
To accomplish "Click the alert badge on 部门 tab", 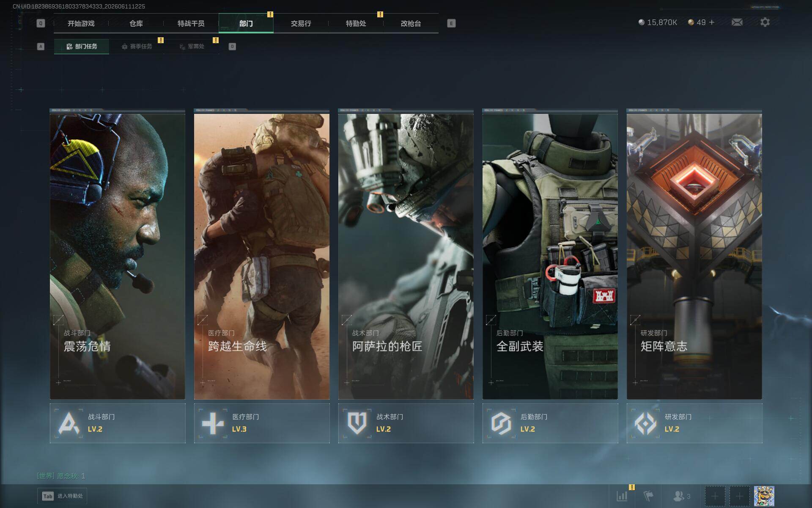I will click(270, 14).
